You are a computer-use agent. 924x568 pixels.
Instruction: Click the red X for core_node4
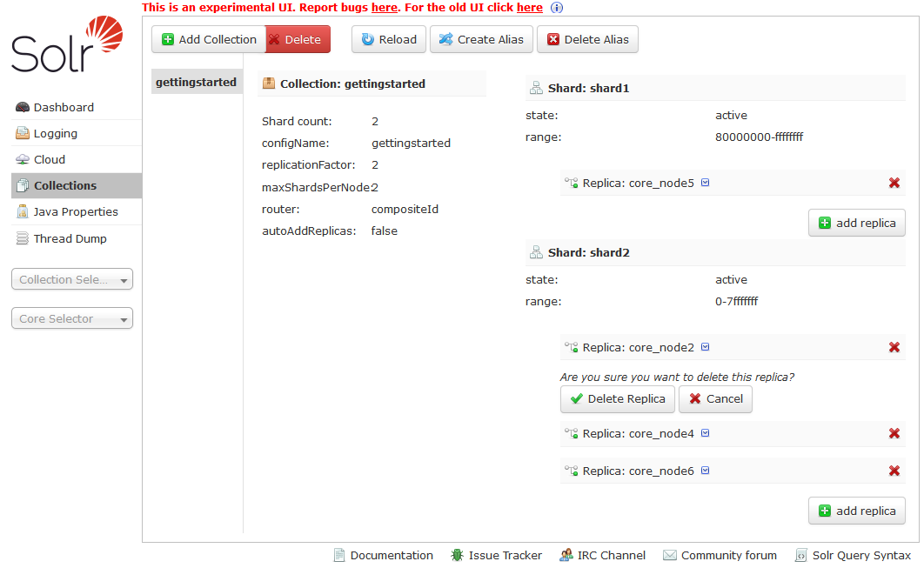(894, 433)
